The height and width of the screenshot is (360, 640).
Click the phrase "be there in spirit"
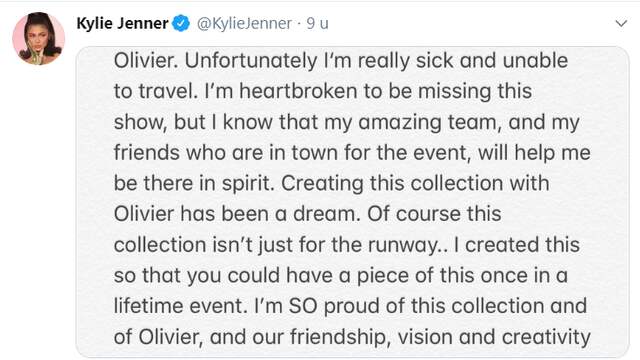(x=194, y=183)
